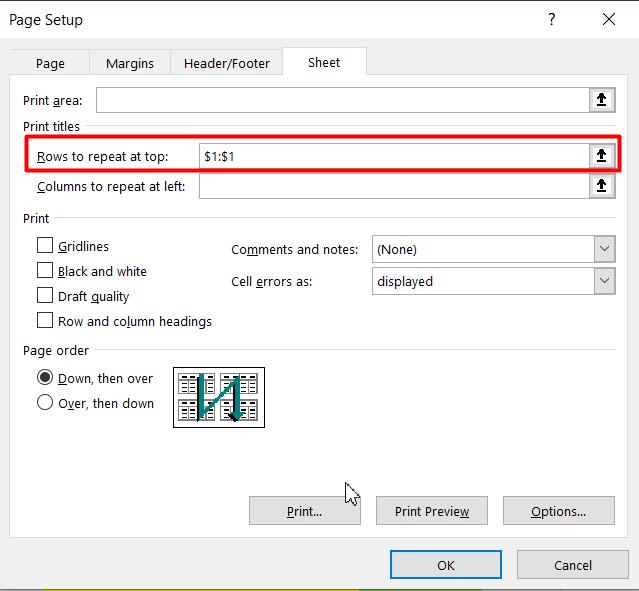The image size is (639, 591).
Task: Click the help question mark icon
Action: tap(551, 19)
